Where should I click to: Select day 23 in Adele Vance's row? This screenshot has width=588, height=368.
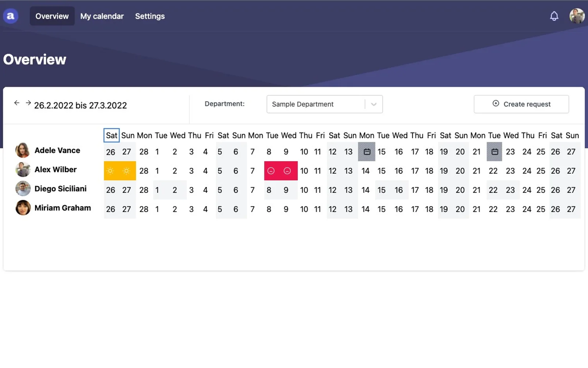(x=510, y=152)
